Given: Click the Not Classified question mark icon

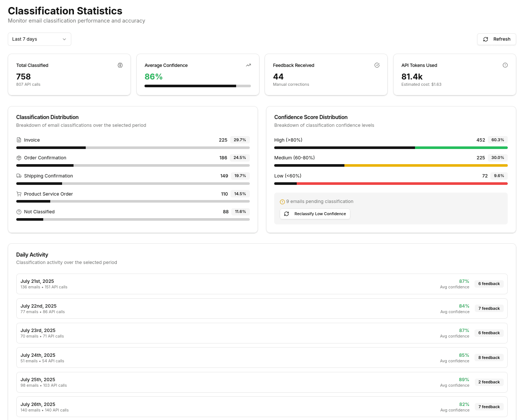Looking at the screenshot, I should (18, 211).
